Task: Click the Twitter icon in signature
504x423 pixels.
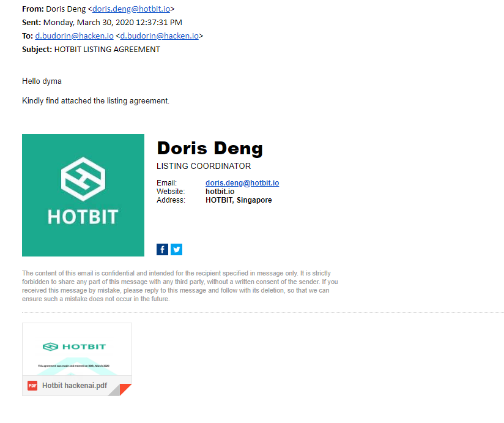Action: pyautogui.click(x=177, y=249)
